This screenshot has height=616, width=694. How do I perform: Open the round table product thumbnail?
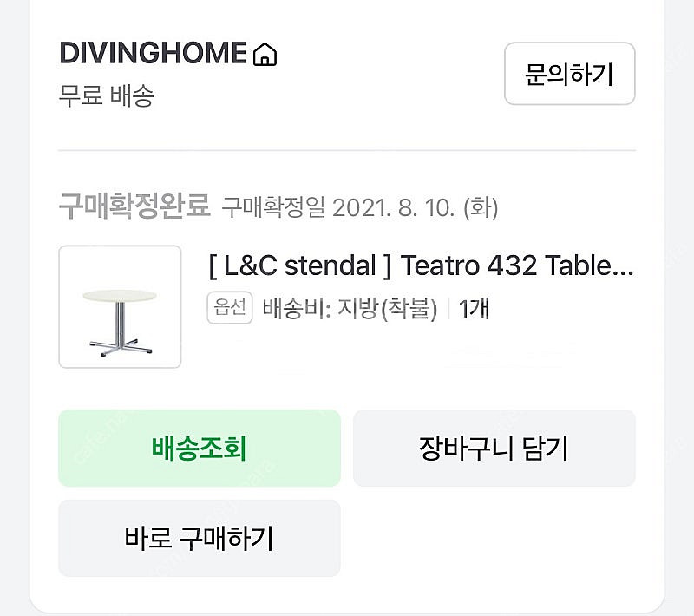[120, 306]
